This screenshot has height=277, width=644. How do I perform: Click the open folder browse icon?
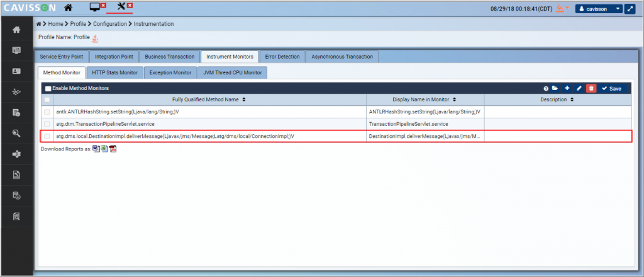(x=555, y=89)
